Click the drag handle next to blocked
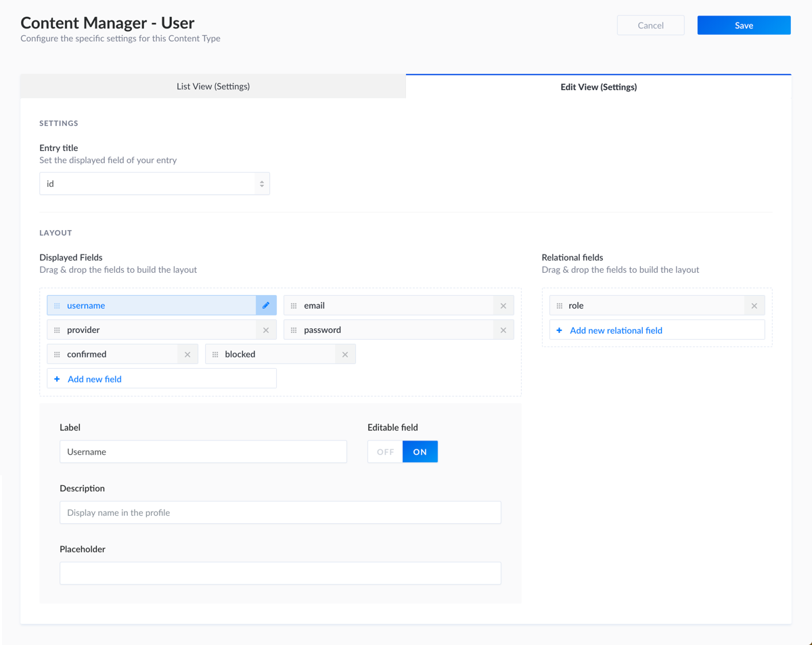This screenshot has width=812, height=645. point(215,353)
